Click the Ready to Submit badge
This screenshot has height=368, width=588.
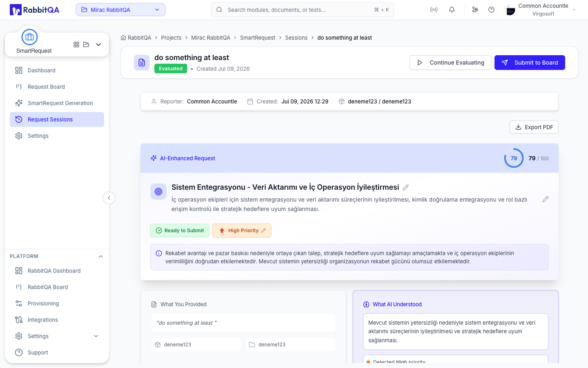(180, 231)
